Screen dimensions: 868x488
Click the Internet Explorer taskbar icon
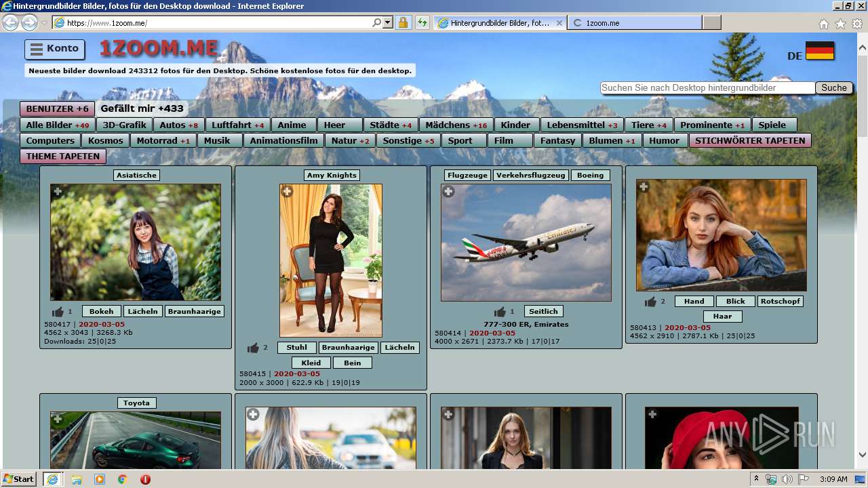click(52, 479)
